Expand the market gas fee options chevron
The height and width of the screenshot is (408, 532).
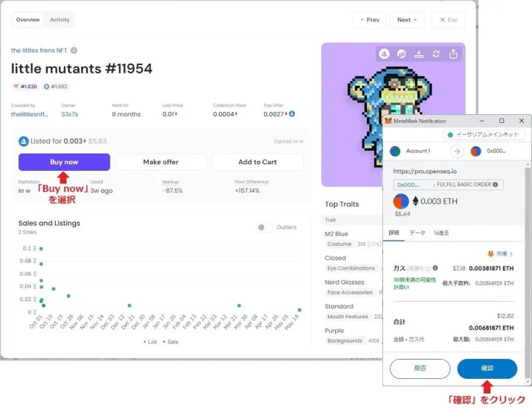(511, 254)
